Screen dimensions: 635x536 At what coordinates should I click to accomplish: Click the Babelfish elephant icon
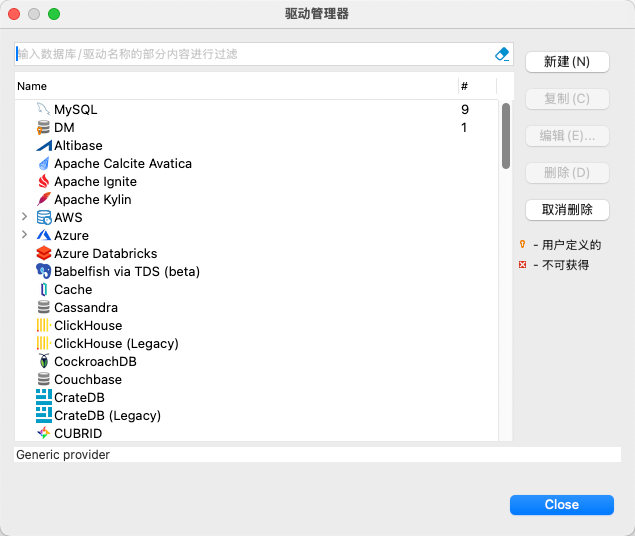tap(43, 271)
